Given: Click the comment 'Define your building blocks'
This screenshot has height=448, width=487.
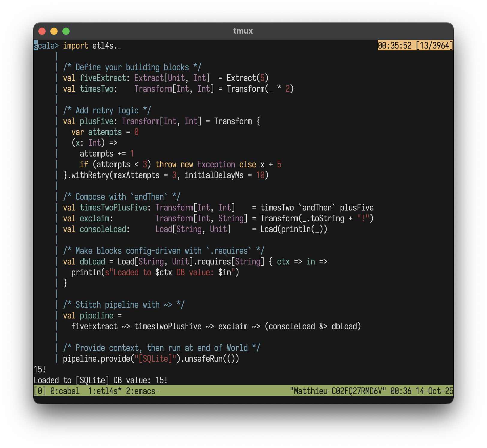Looking at the screenshot, I should point(132,67).
